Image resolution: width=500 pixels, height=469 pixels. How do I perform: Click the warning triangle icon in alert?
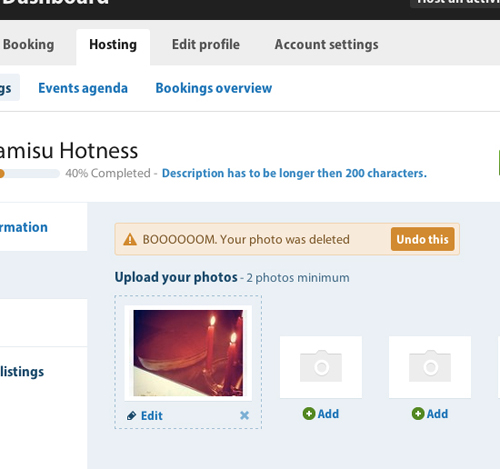130,239
